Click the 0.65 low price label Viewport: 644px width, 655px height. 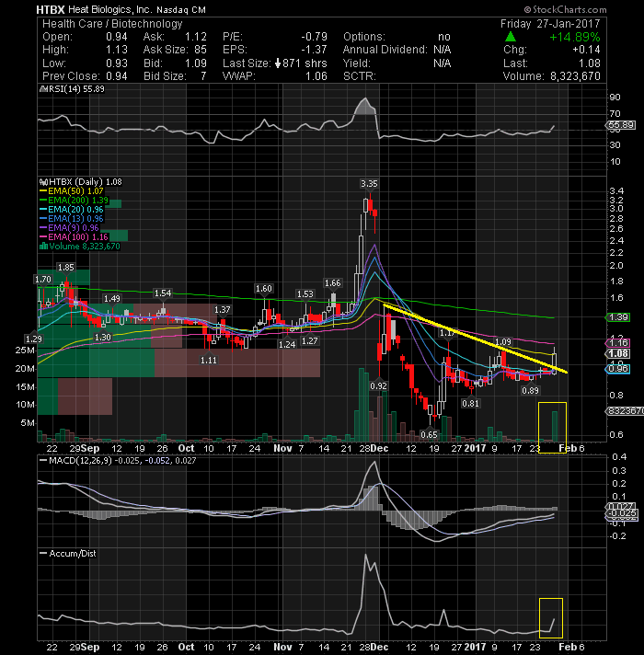coord(429,435)
